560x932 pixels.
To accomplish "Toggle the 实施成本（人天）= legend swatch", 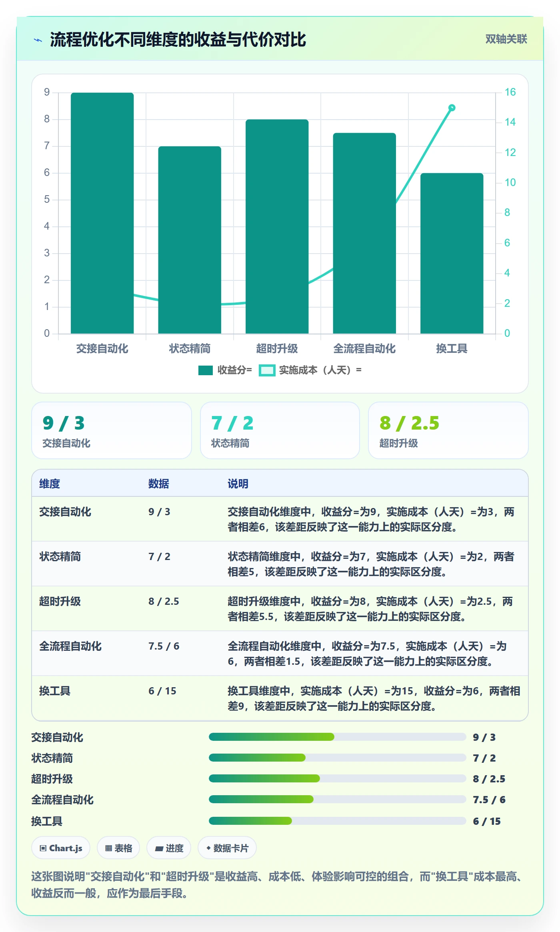I will [x=267, y=370].
